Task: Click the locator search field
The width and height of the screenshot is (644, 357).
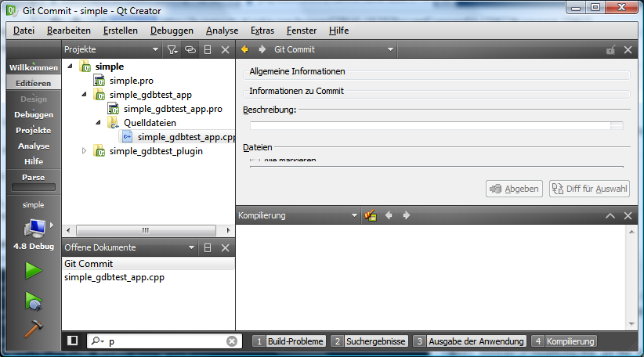Action: point(165,341)
